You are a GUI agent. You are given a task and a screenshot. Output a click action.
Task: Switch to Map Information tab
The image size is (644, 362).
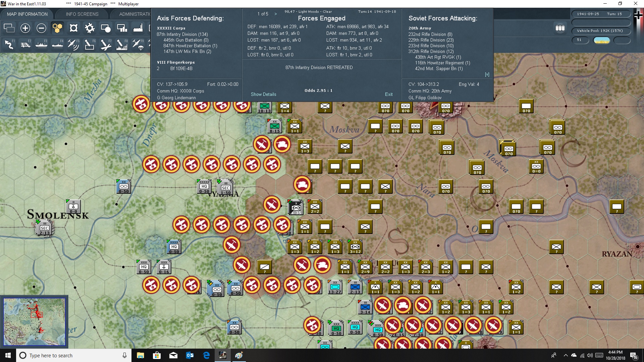click(27, 14)
